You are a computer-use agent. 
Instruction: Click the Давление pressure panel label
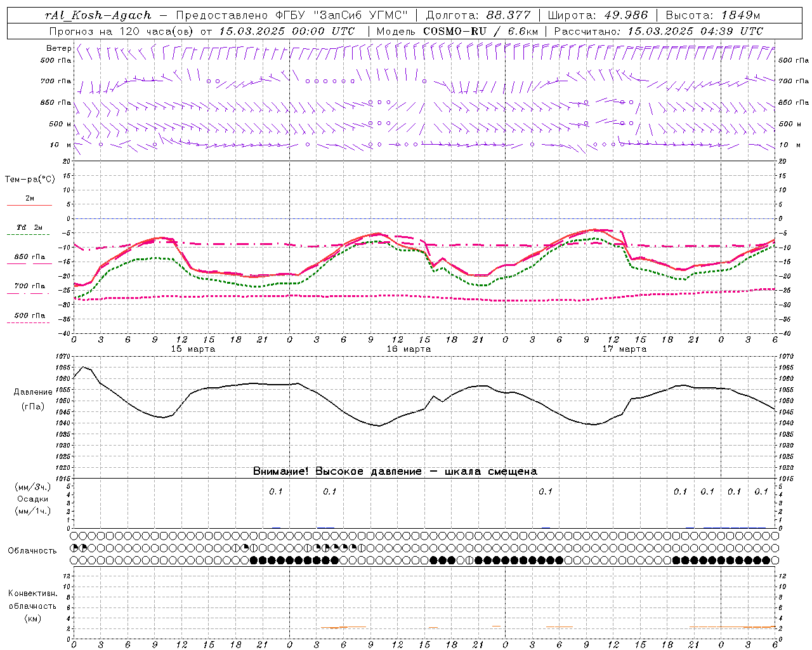pyautogui.click(x=33, y=392)
